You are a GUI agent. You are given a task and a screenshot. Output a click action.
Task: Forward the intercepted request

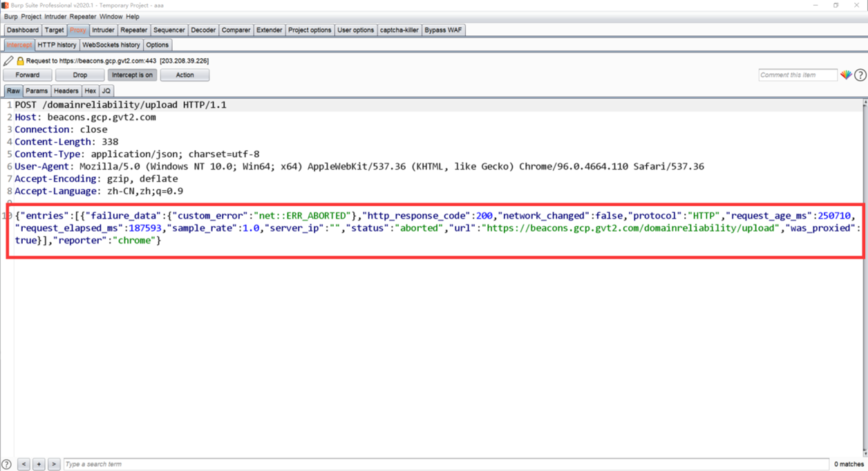pos(28,75)
